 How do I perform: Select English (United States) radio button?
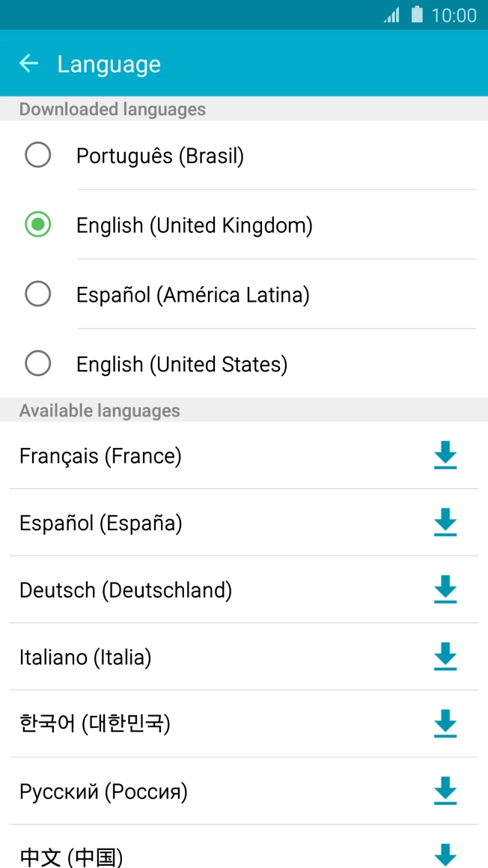tap(38, 364)
